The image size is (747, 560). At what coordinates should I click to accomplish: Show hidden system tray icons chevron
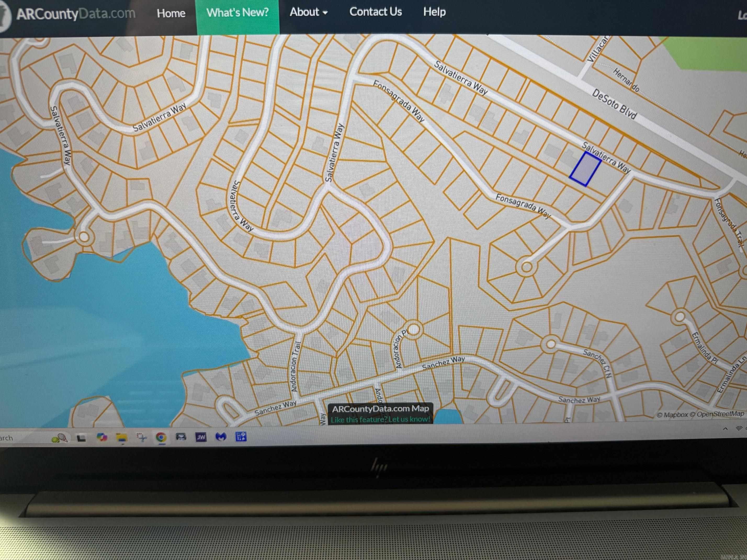725,429
